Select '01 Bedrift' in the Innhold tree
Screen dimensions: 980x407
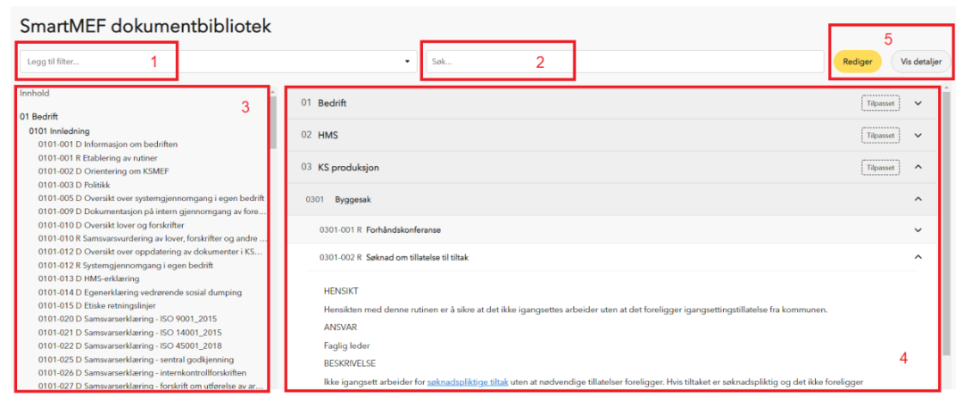39,117
